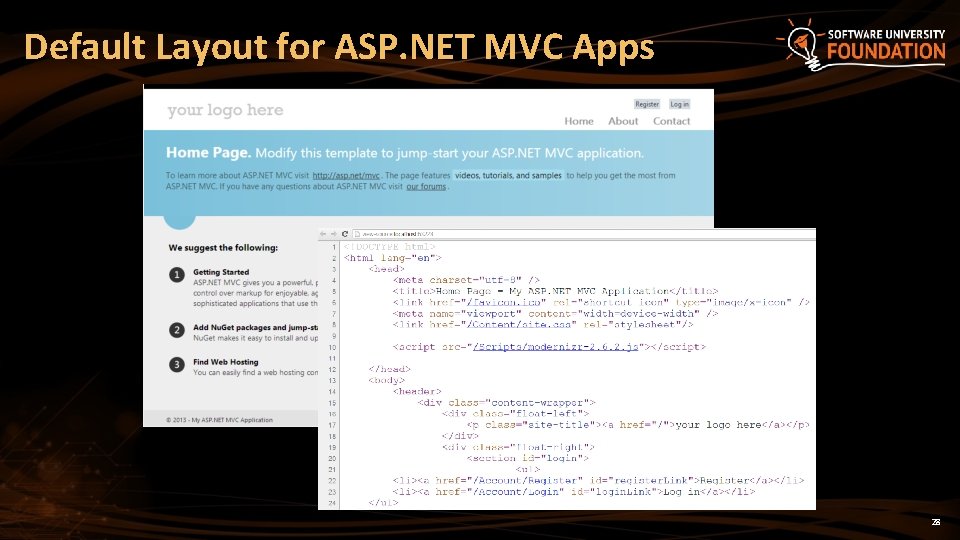Click the Register button on the page
The height and width of the screenshot is (540, 960).
(647, 104)
